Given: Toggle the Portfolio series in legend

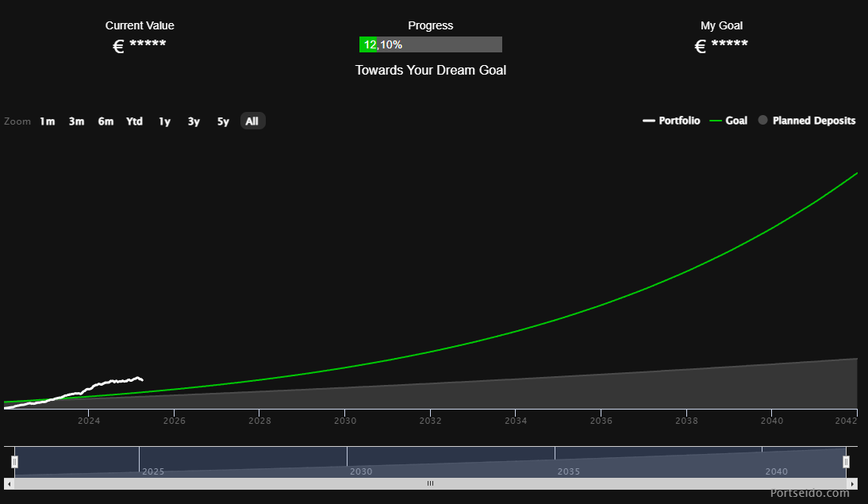Looking at the screenshot, I should (x=671, y=121).
